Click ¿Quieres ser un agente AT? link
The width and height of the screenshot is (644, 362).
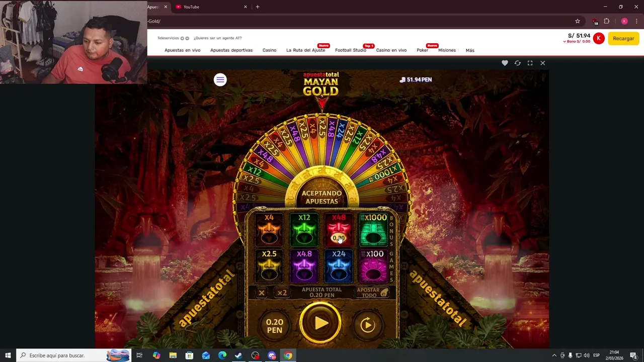(x=218, y=38)
